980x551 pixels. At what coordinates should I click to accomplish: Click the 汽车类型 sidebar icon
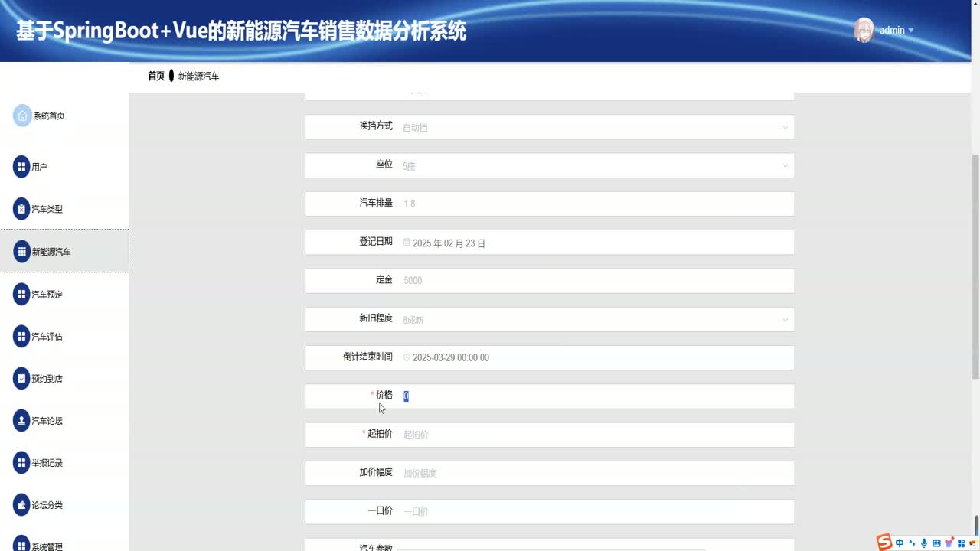click(x=21, y=209)
